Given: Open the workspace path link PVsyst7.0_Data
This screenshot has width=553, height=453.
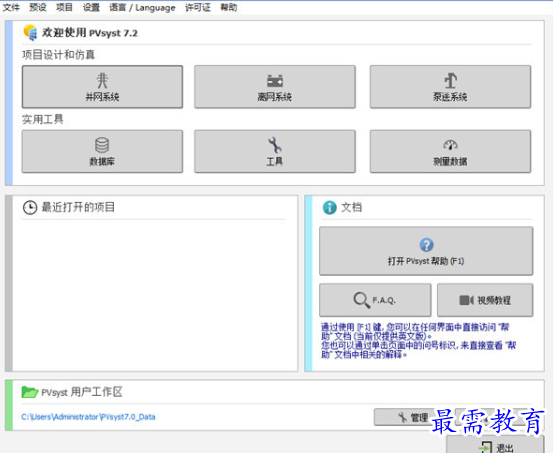Looking at the screenshot, I should (x=88, y=417).
